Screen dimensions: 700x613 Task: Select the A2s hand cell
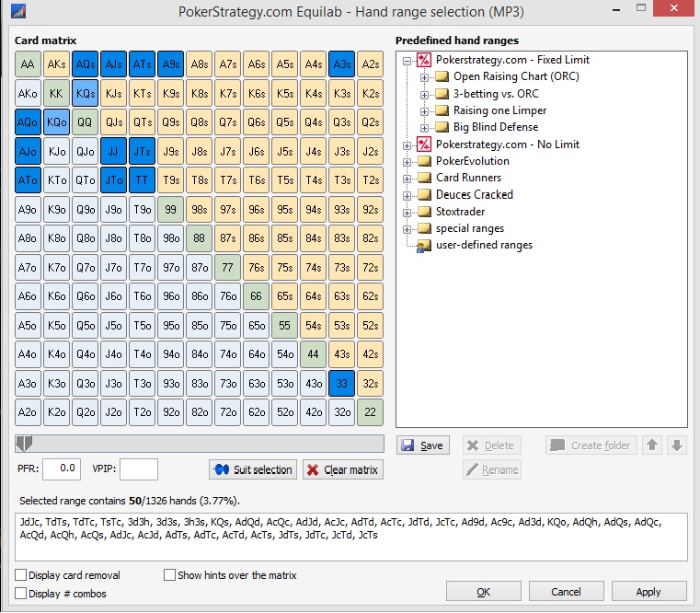point(370,64)
